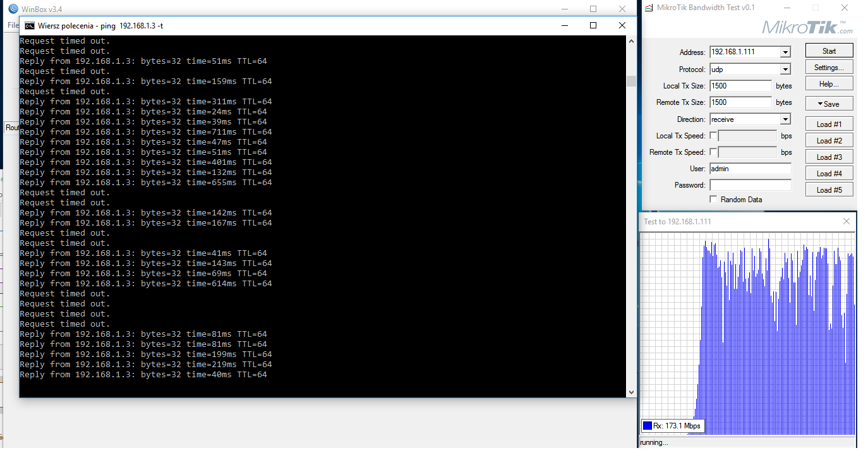The width and height of the screenshot is (868, 460).
Task: Click the MikroTik Bandwidth Test title icon
Action: coord(649,8)
